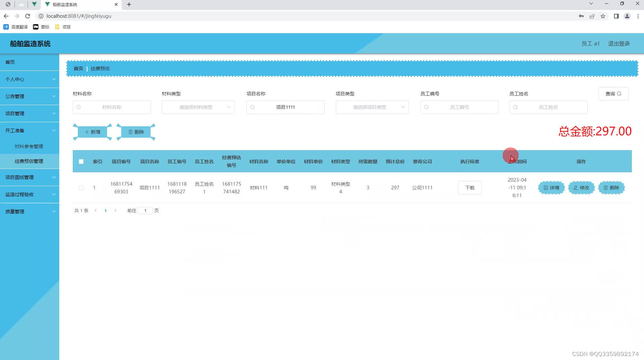Open the 请选择项目类型 dropdown
The width and height of the screenshot is (644, 360).
click(x=372, y=107)
